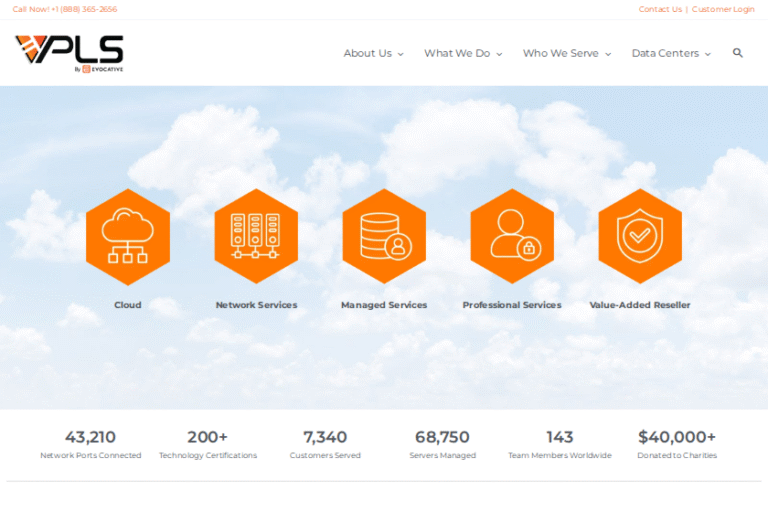
Task: Select the Value-Added Reseller shield icon
Action: 640,236
